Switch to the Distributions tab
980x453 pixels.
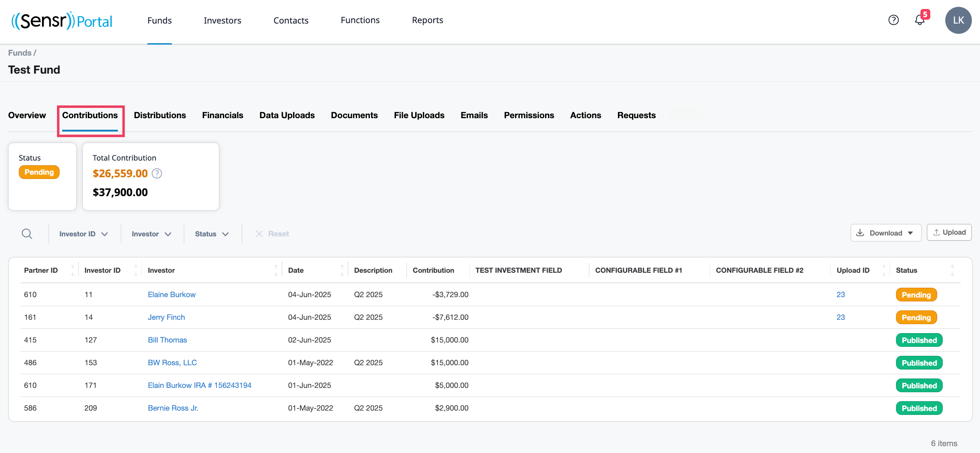160,115
